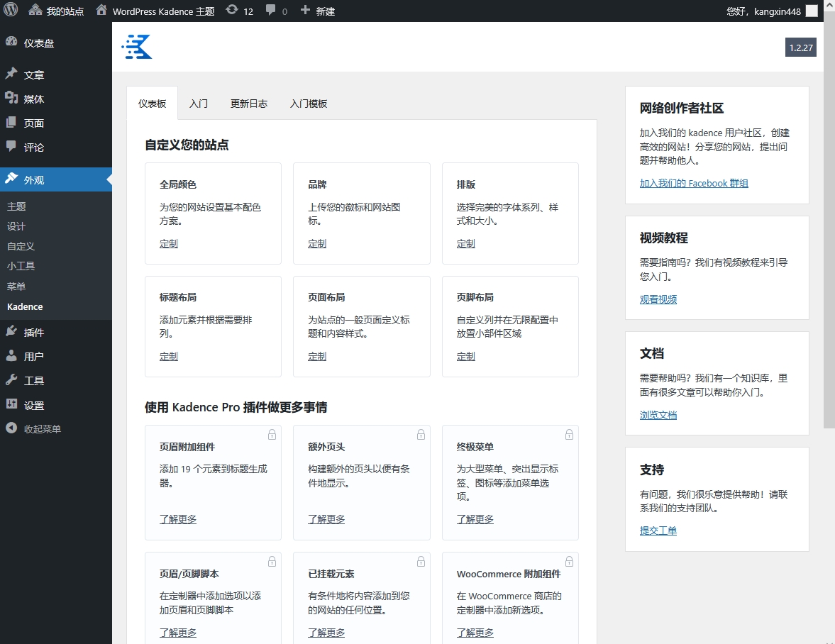
Task: Click the 观看视频 link
Action: (x=658, y=299)
